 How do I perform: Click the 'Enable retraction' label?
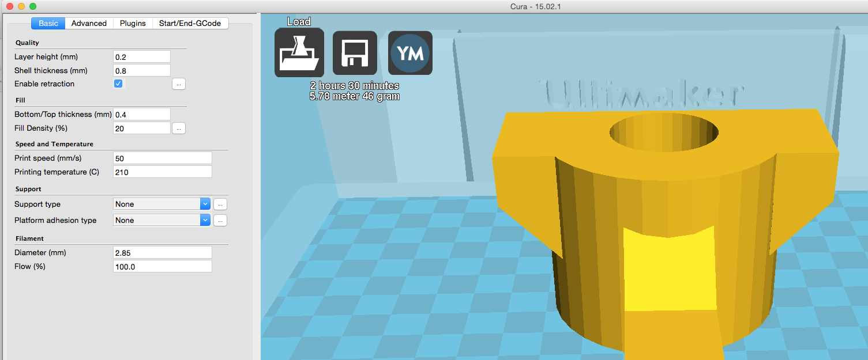tap(44, 84)
